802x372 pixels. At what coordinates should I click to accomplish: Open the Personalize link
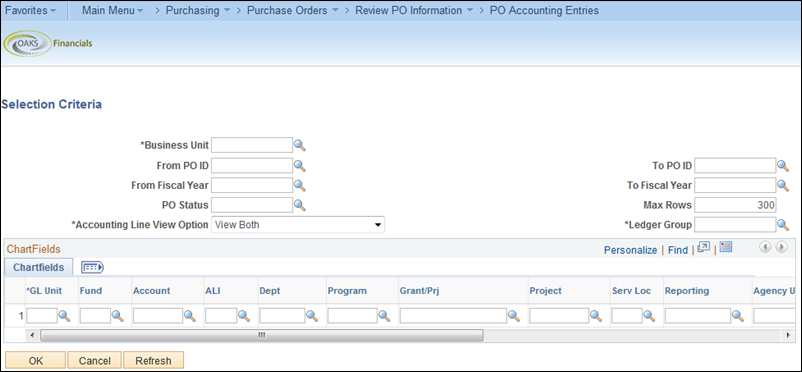630,250
